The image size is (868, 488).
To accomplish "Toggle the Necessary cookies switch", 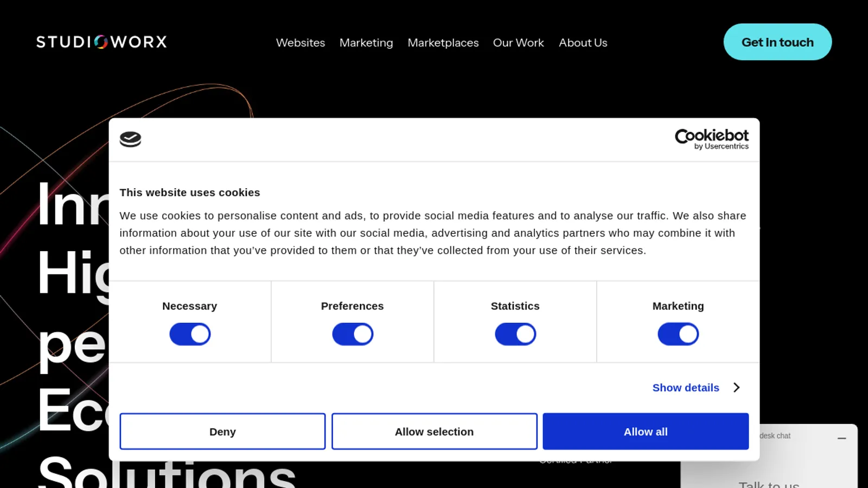I will tap(190, 334).
